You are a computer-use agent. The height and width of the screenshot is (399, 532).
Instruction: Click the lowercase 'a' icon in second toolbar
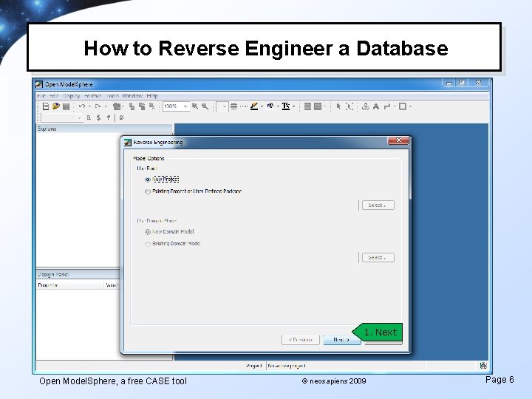click(x=89, y=117)
